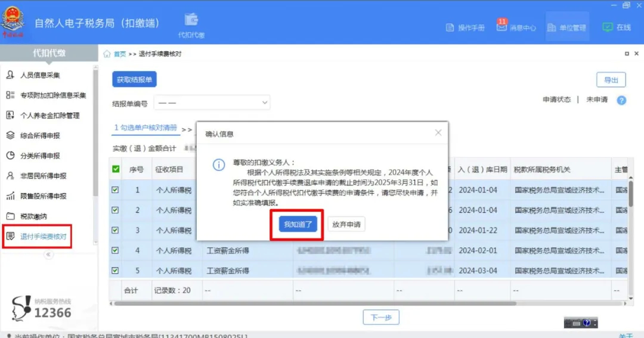Close the 确认信息 dialog with X
644x338 pixels.
tap(438, 133)
